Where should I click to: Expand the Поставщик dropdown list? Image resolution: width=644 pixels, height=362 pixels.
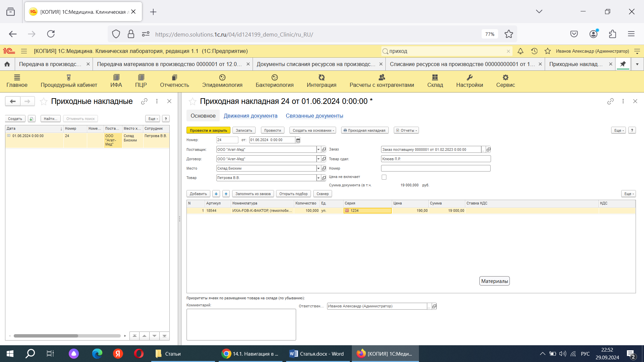pos(318,149)
